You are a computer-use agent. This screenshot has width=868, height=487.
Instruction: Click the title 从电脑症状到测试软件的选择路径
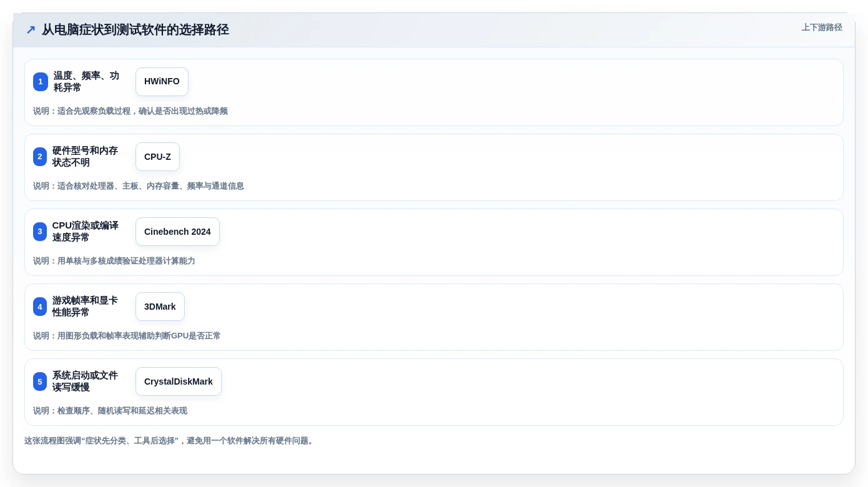136,30
